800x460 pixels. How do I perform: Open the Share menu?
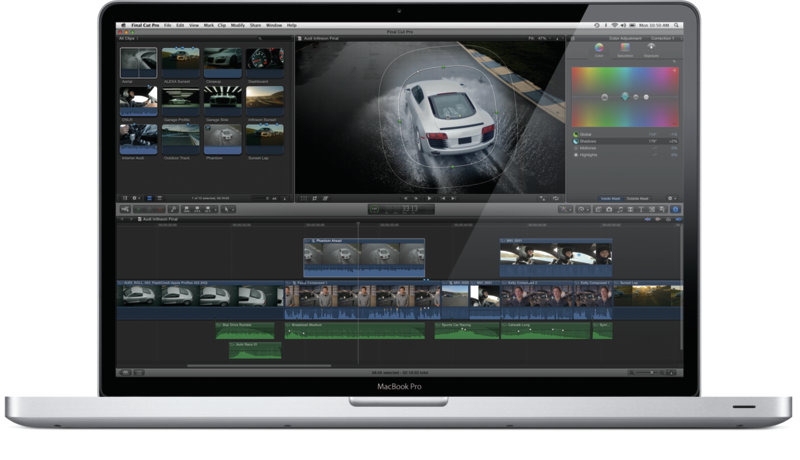(256, 25)
